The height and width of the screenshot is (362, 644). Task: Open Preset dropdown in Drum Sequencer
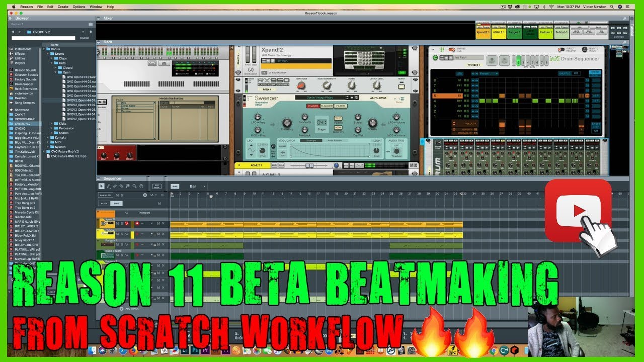tap(489, 73)
